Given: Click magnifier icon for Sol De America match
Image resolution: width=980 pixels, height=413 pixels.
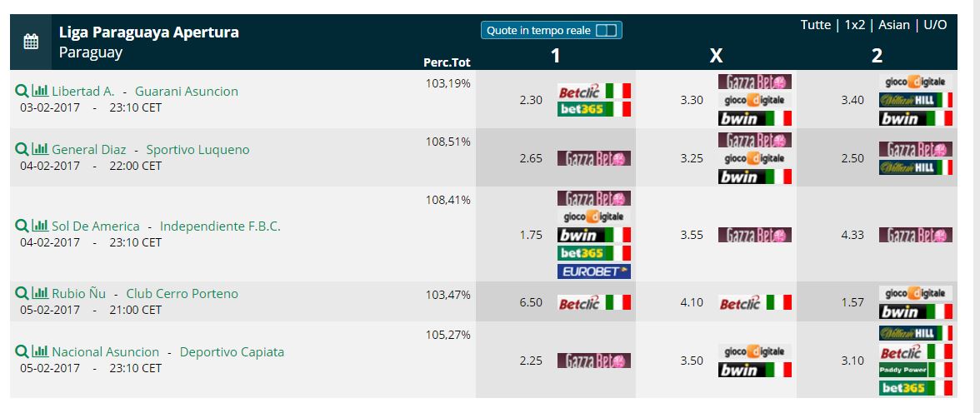Looking at the screenshot, I should [22, 226].
